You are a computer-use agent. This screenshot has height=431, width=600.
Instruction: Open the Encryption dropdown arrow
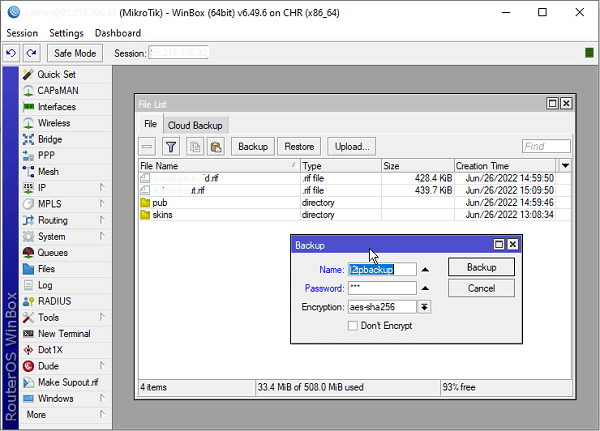coord(424,307)
